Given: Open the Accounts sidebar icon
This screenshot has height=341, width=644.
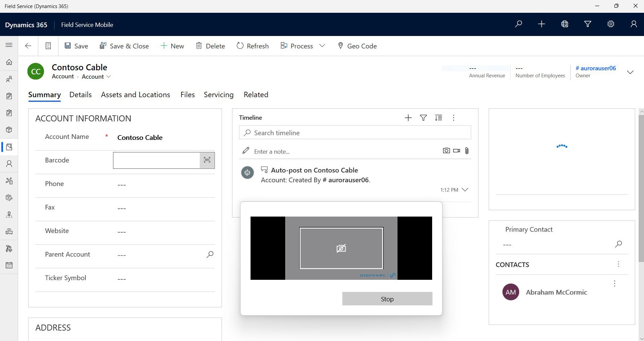Looking at the screenshot, I should [x=9, y=147].
